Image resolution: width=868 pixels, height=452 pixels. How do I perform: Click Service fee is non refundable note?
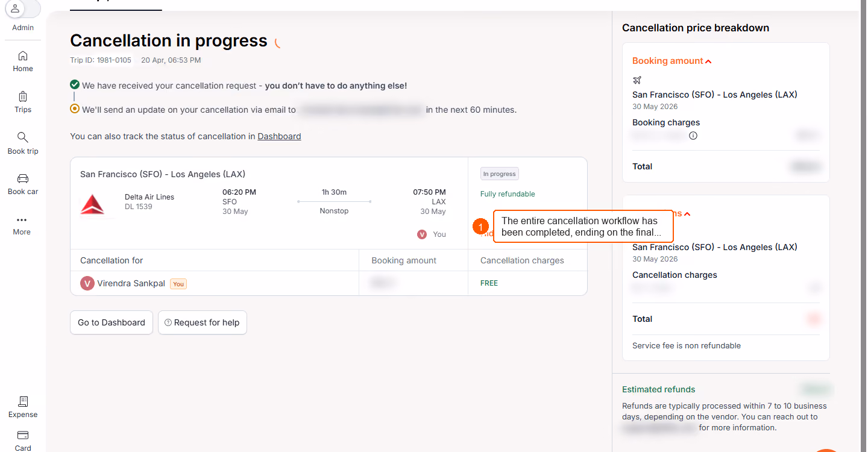tap(687, 346)
